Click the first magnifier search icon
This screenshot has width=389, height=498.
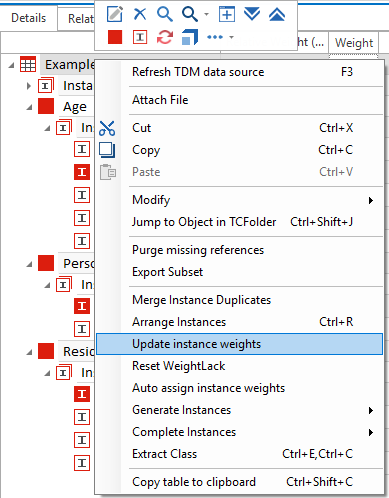point(165,14)
